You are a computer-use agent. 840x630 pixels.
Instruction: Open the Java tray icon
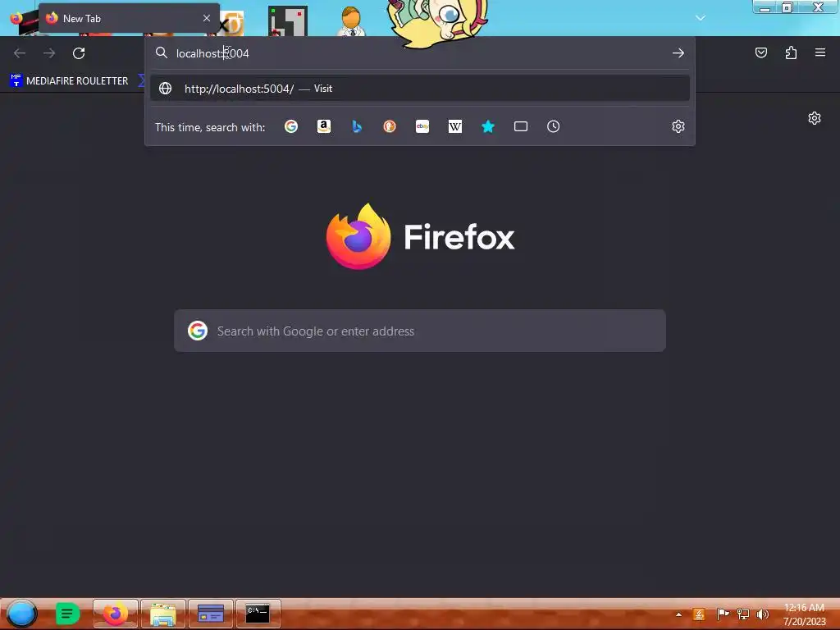(699, 614)
